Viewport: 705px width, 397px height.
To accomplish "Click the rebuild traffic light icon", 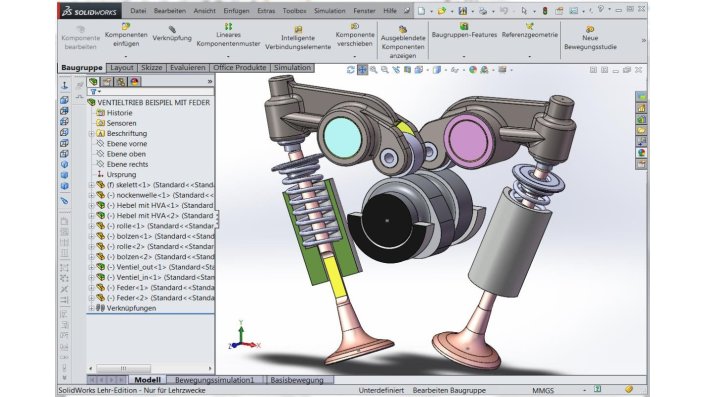I will click(x=545, y=10).
